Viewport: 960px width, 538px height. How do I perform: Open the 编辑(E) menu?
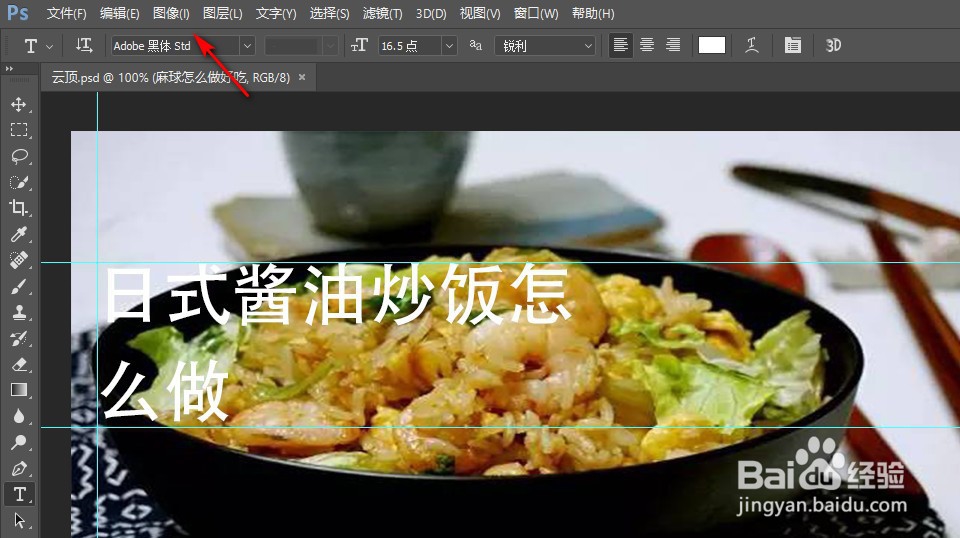click(119, 13)
